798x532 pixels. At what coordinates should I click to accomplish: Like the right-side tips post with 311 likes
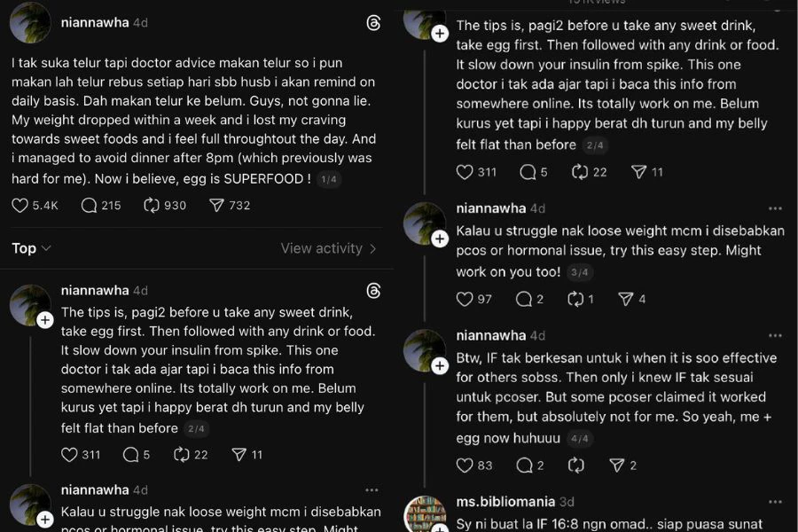pos(465,172)
